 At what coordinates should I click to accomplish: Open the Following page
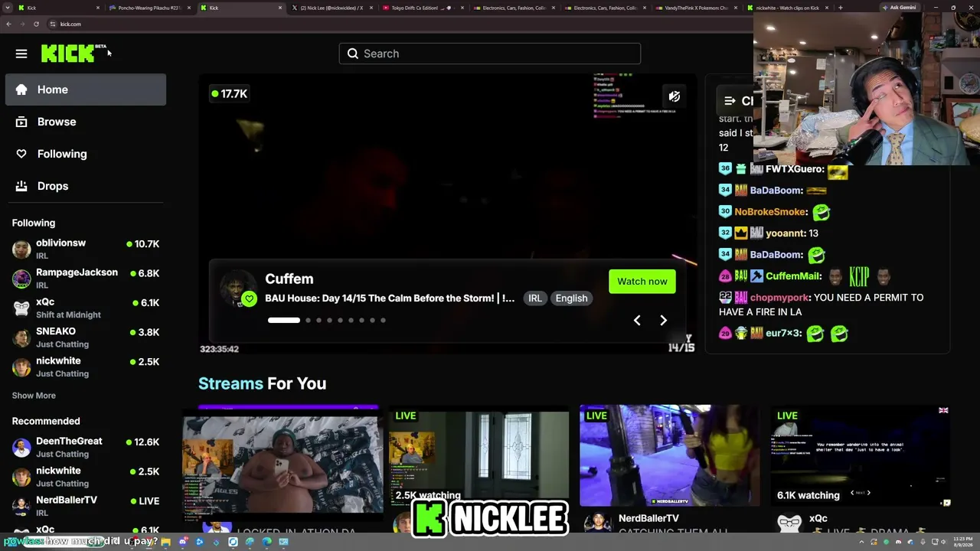tap(86, 154)
